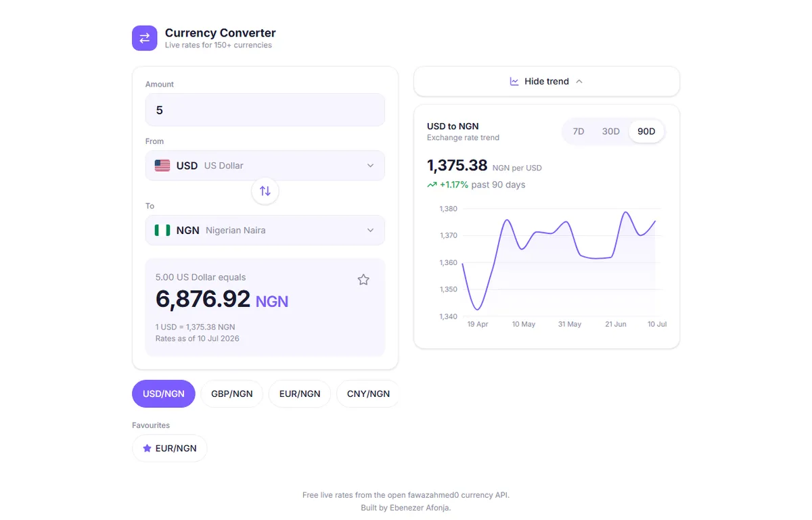Click the '+1.17%' change value
Screen dimensions: 812x520
(x=454, y=185)
